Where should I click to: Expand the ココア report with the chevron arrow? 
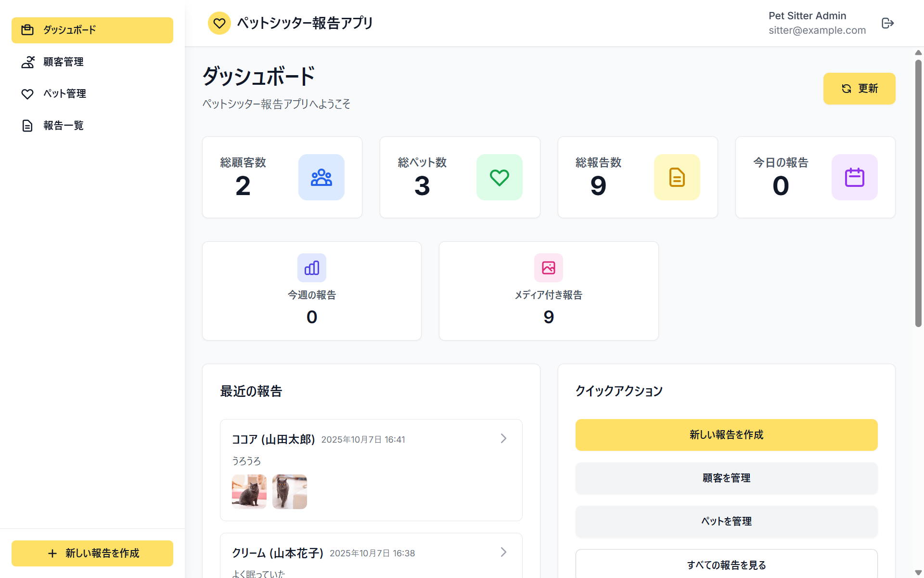pyautogui.click(x=503, y=438)
